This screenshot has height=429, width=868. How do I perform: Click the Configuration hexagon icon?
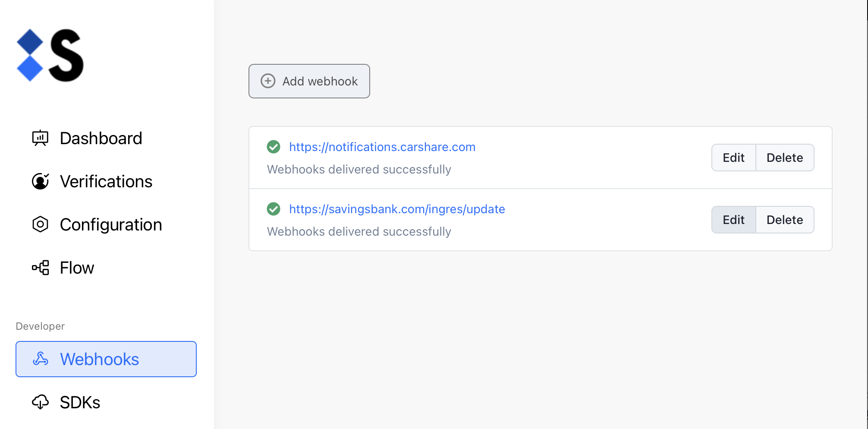[x=40, y=224]
